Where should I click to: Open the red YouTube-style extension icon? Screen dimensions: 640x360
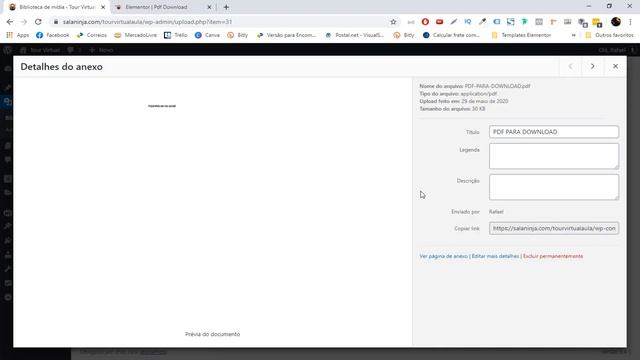[x=440, y=22]
